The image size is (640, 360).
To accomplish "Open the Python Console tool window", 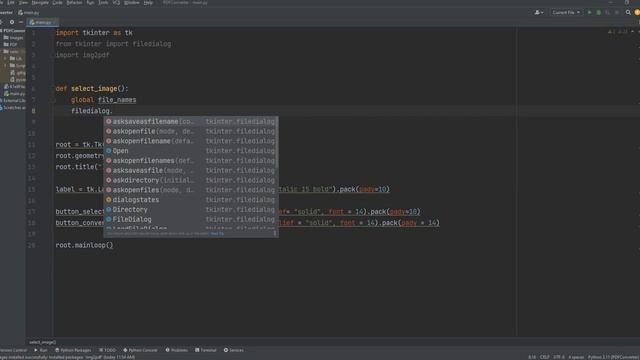I will coord(140,350).
